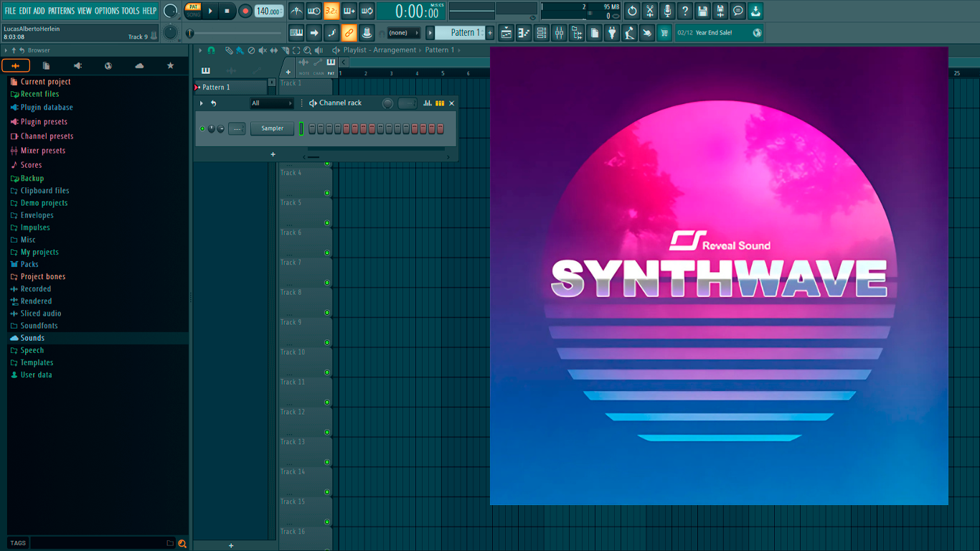Screen dimensions: 980x551
Task: Toggle the recording countdown icon
Action: click(331, 11)
